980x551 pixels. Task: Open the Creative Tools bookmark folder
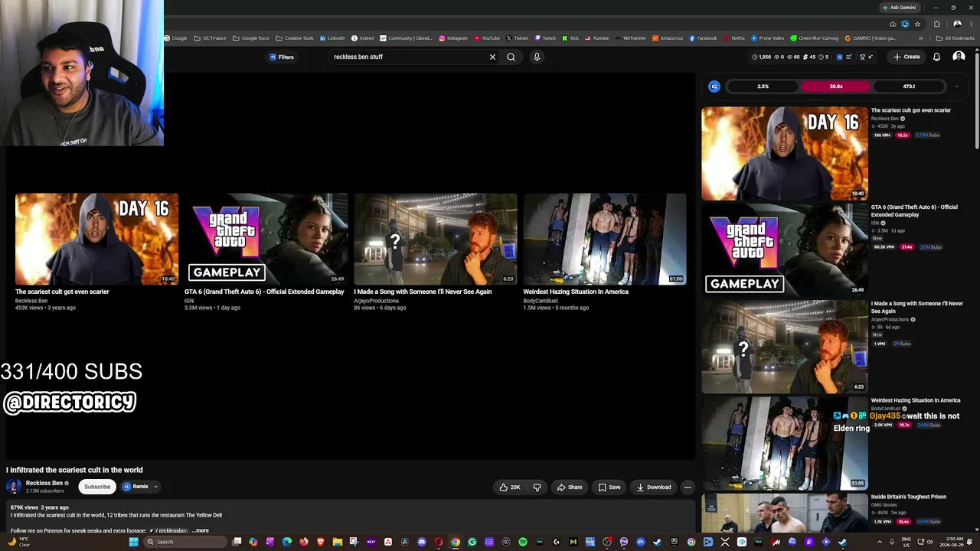coord(295,38)
